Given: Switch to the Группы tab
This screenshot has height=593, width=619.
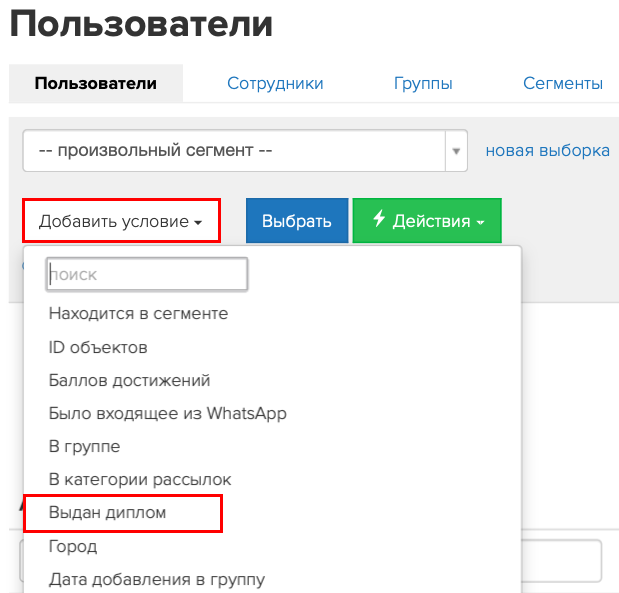Looking at the screenshot, I should (423, 83).
